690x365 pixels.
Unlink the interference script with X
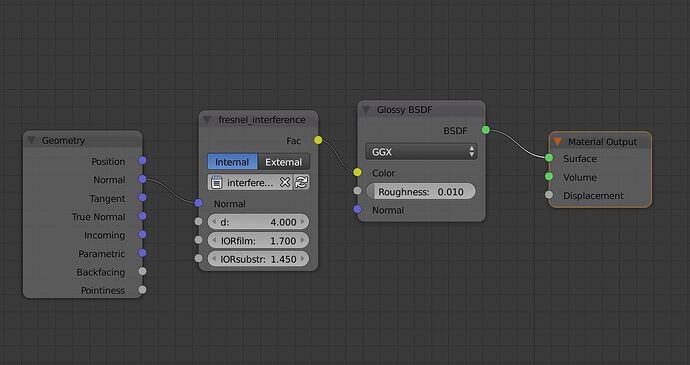point(285,182)
